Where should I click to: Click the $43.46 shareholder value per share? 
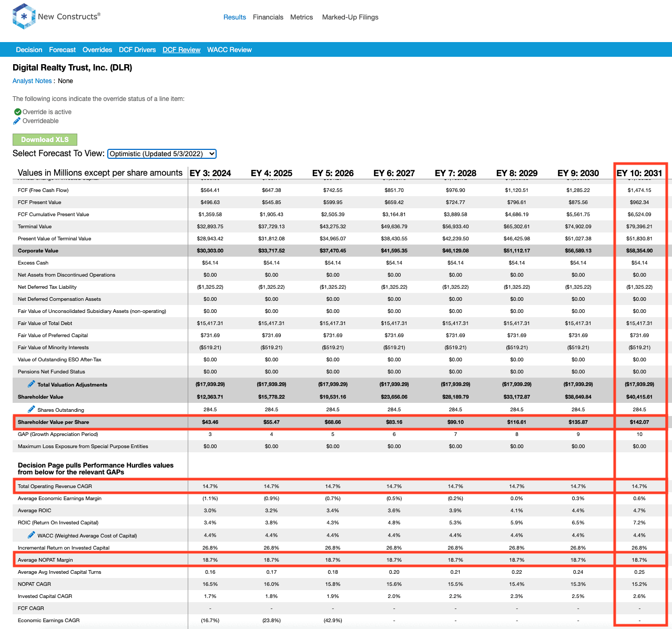[x=210, y=422]
